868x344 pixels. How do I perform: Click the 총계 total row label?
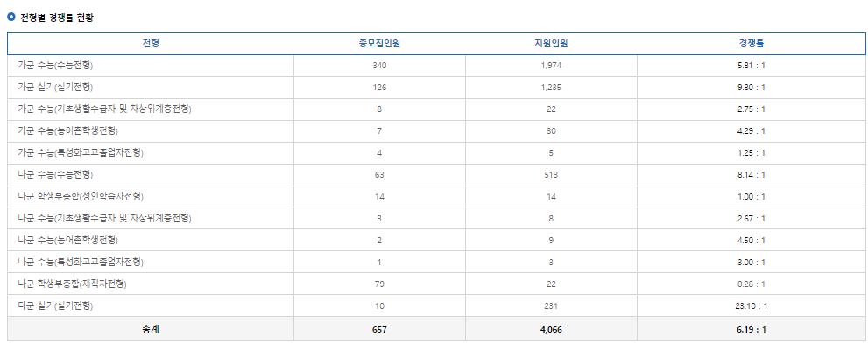point(151,329)
